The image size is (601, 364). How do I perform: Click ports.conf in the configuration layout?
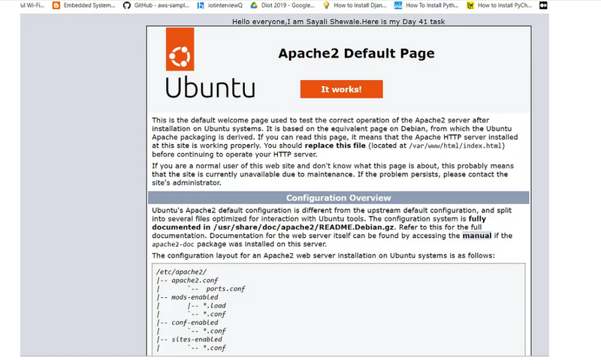click(x=225, y=289)
